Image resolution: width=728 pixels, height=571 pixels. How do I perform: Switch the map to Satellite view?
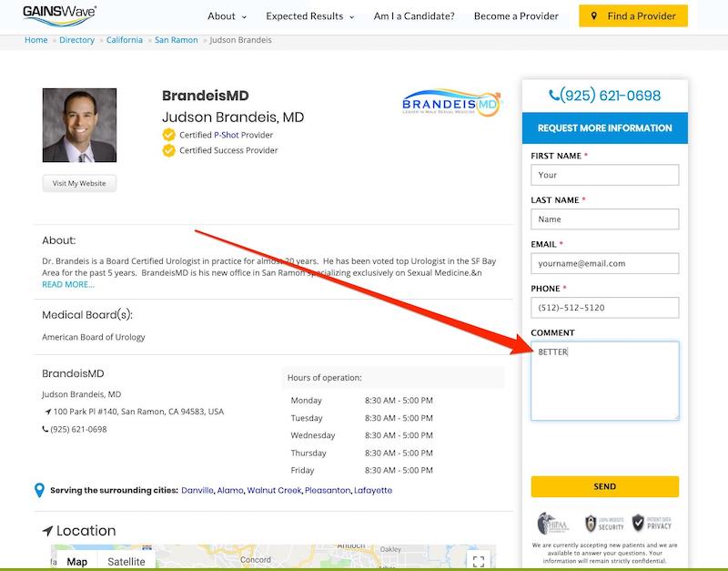pos(126,562)
